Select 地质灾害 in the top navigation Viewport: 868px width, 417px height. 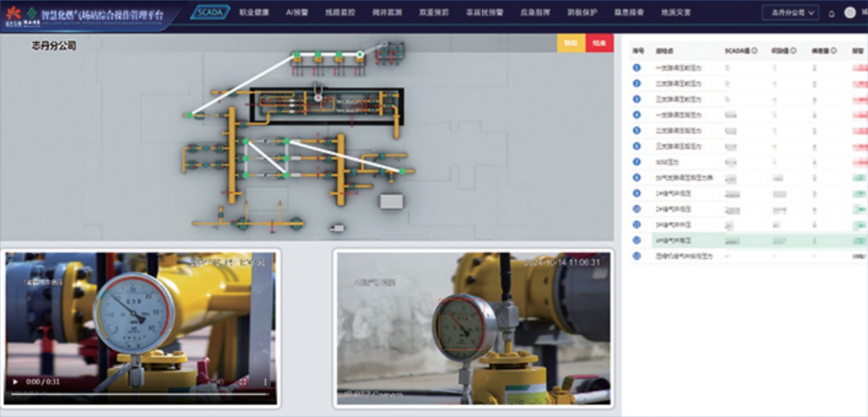tap(676, 12)
